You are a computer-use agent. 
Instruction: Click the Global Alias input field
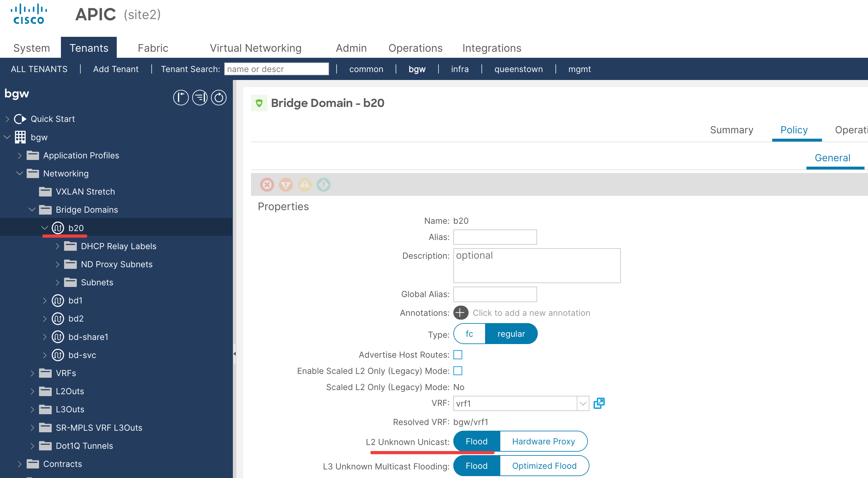[x=495, y=294]
